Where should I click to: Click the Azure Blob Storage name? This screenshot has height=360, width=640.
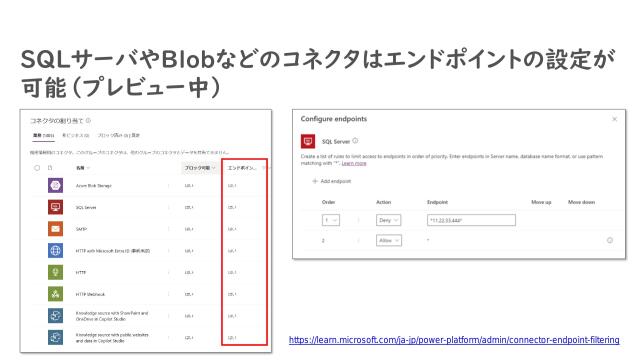[x=93, y=186]
